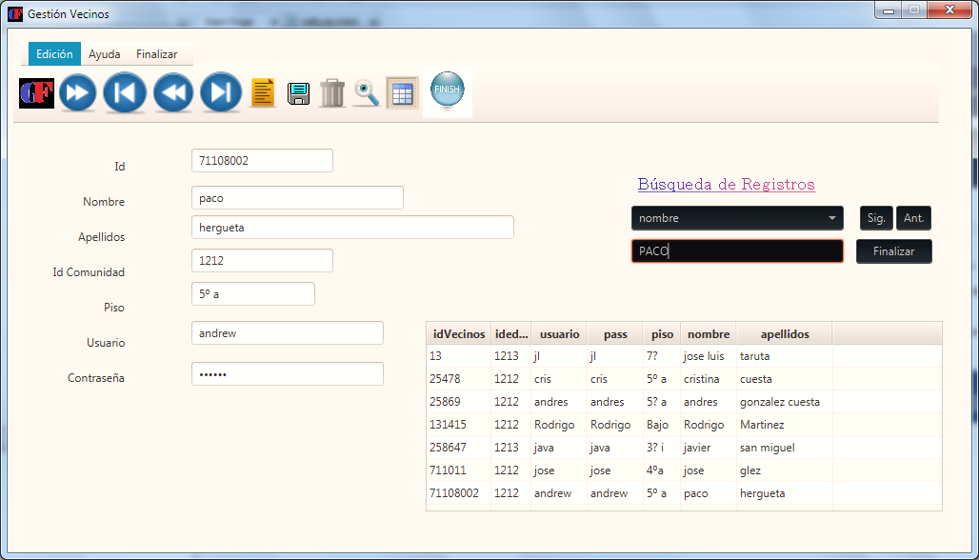Click the fast-forward next record icon
979x560 pixels.
pos(78,92)
